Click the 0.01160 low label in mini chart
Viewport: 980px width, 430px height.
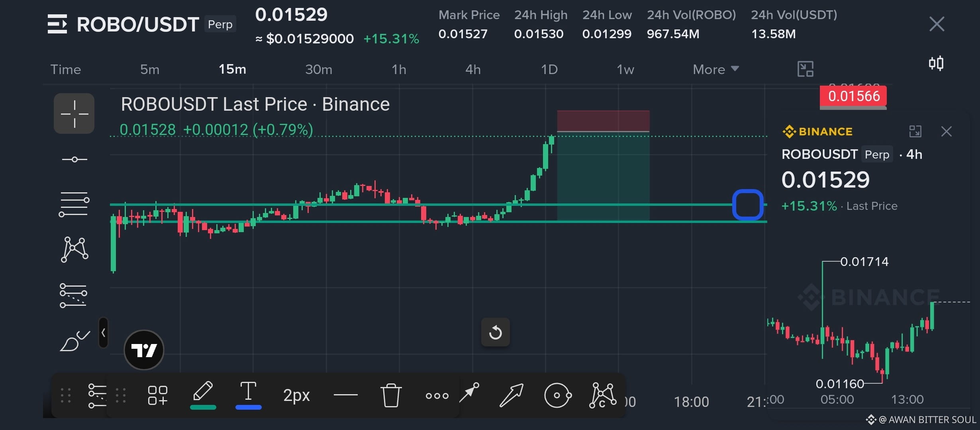coord(840,384)
